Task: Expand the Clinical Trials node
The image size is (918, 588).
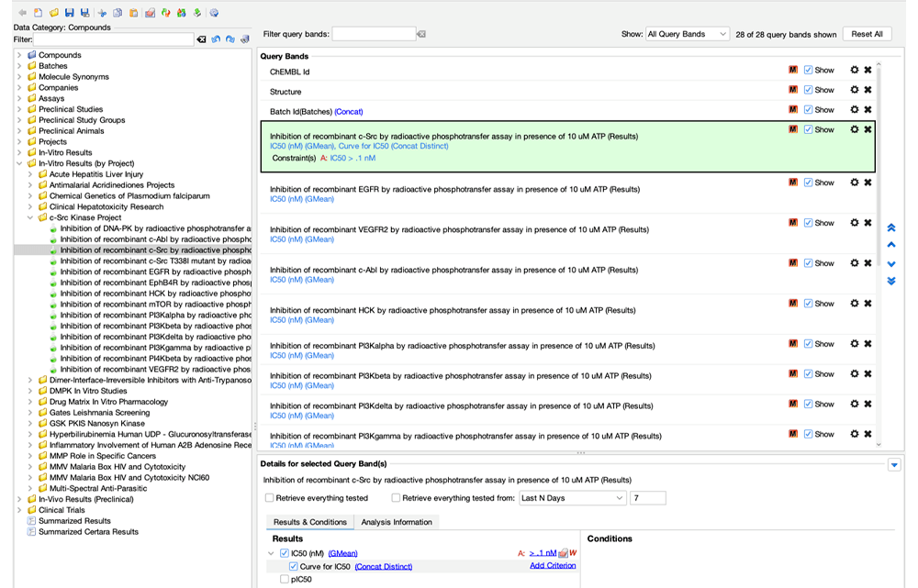Action: click(x=19, y=510)
